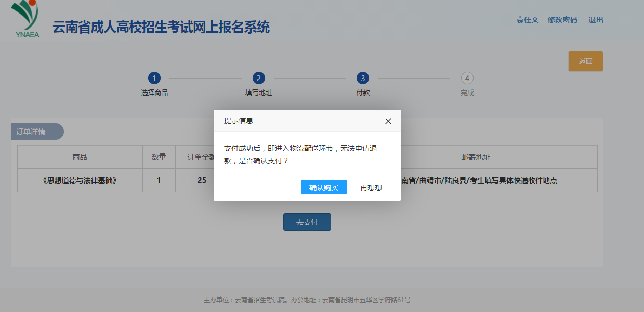The width and height of the screenshot is (644, 312).
Task: Click the grayed step circle 4 完成
Action: pos(467,79)
